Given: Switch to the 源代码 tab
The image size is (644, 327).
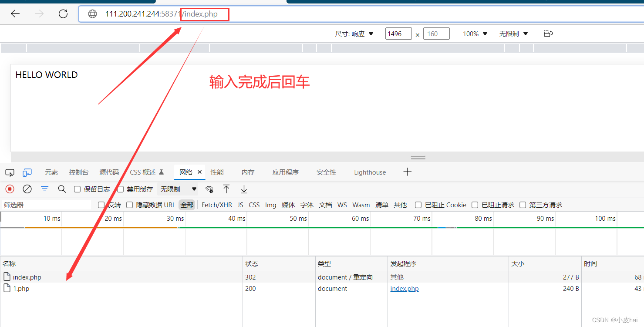Looking at the screenshot, I should coord(109,172).
